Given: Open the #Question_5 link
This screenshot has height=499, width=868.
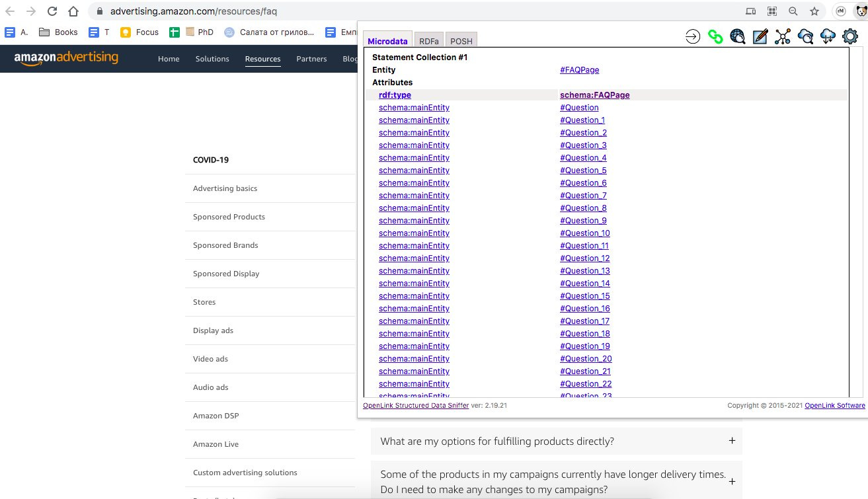Looking at the screenshot, I should point(583,170).
